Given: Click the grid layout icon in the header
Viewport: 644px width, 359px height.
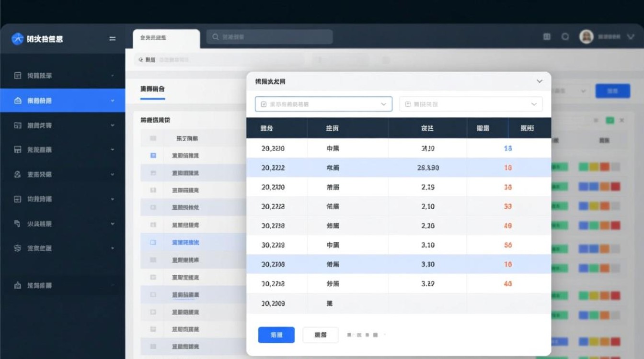Looking at the screenshot, I should click(x=547, y=37).
